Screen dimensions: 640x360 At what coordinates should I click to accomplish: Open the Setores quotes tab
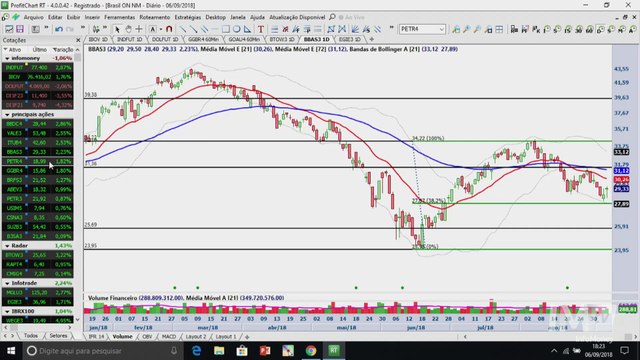click(x=58, y=336)
